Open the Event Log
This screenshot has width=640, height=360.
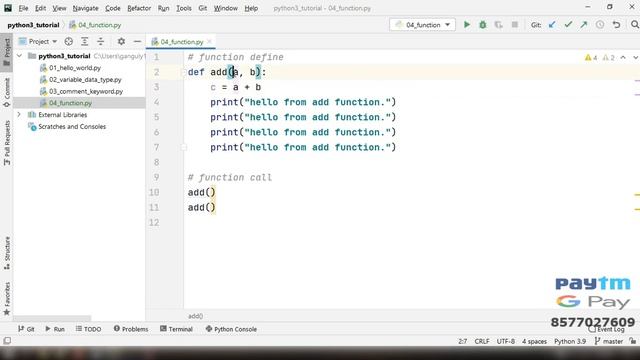click(607, 329)
